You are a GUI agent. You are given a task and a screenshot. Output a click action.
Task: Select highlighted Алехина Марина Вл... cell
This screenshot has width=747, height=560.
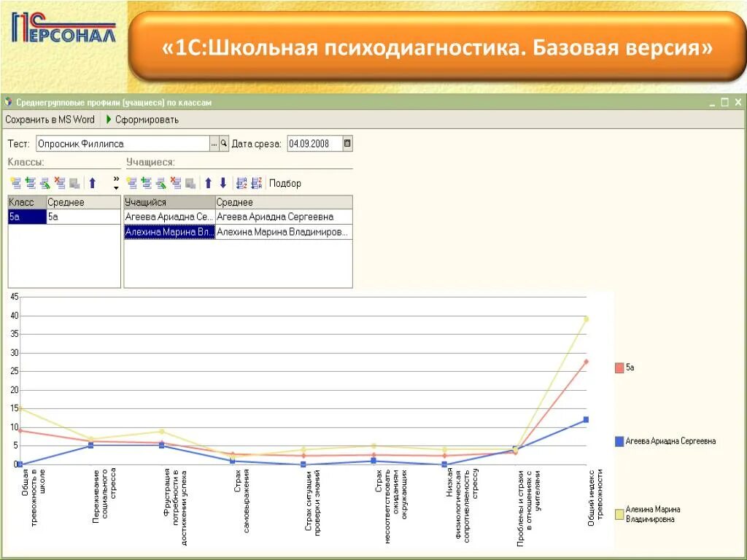click(169, 232)
